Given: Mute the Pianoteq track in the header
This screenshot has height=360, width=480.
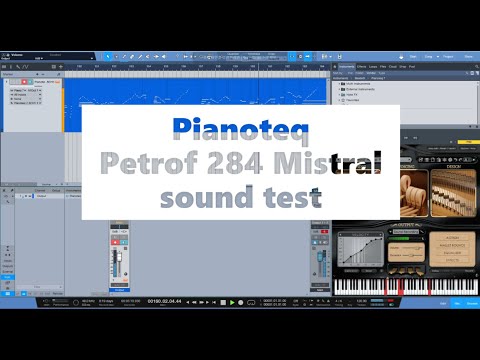Looking at the screenshot, I should click(x=12, y=82).
